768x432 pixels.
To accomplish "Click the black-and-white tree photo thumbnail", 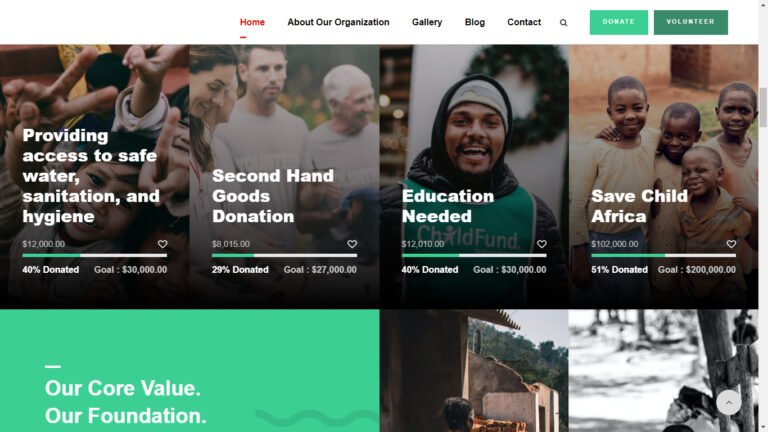I will pos(663,370).
